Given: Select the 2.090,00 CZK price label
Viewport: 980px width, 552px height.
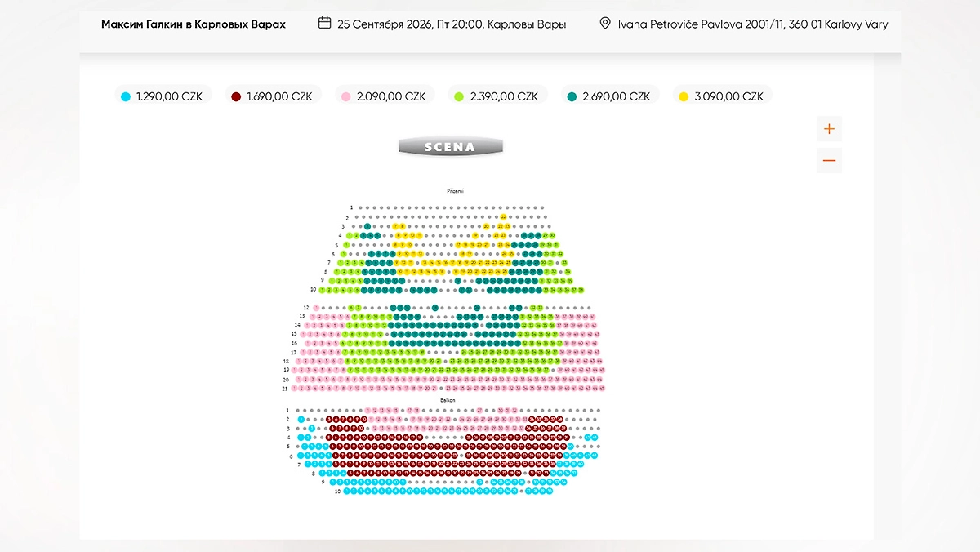Looking at the screenshot, I should tap(392, 96).
